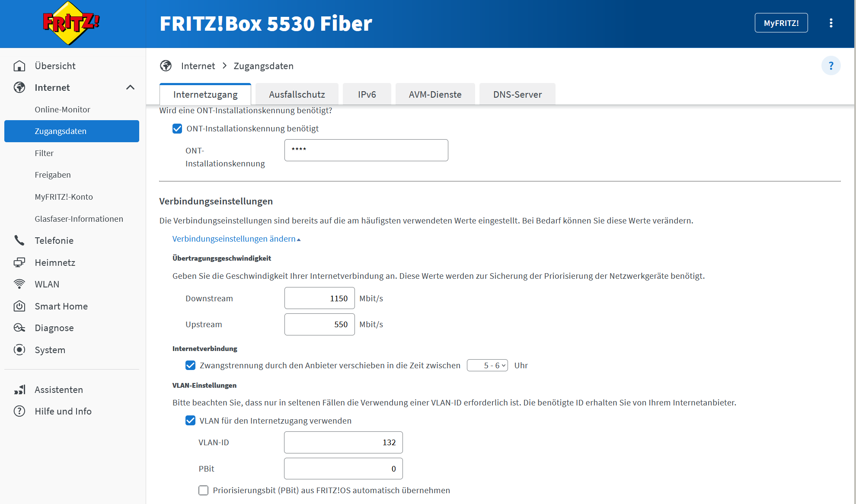This screenshot has height=504, width=856.
Task: Enable Priorisierungsbit automatisch übernehmen checkbox
Action: [x=203, y=490]
